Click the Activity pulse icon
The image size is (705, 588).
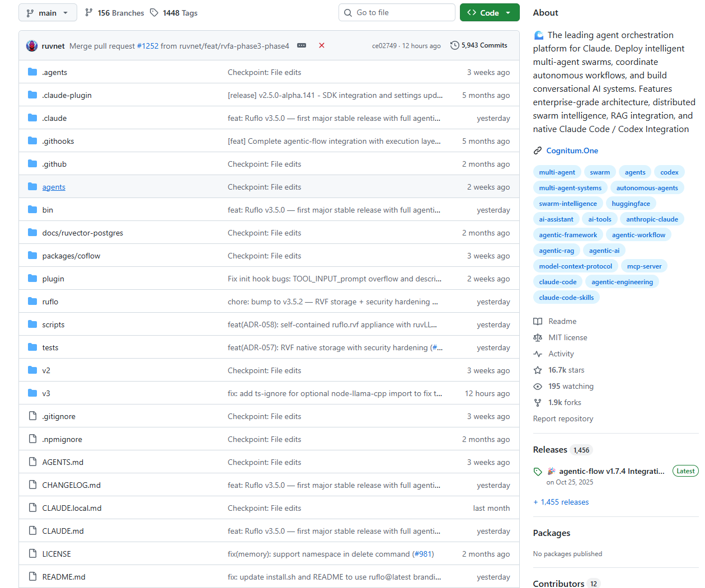[538, 354]
